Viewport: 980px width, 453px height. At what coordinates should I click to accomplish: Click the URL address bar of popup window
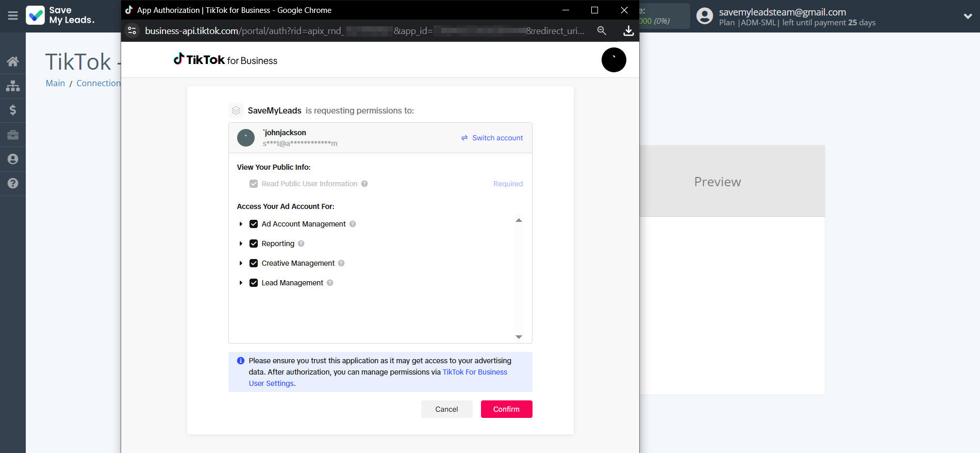tap(364, 31)
